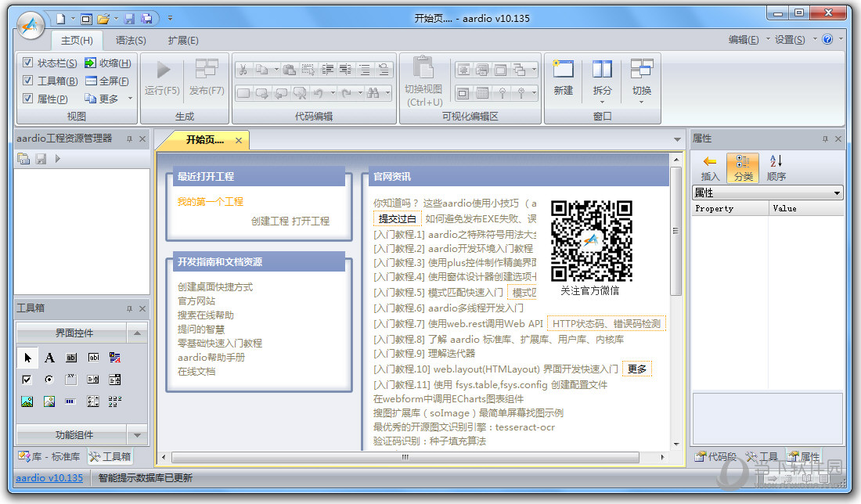
Task: Click the 插入 insert arrow in properties panel
Action: [x=710, y=167]
